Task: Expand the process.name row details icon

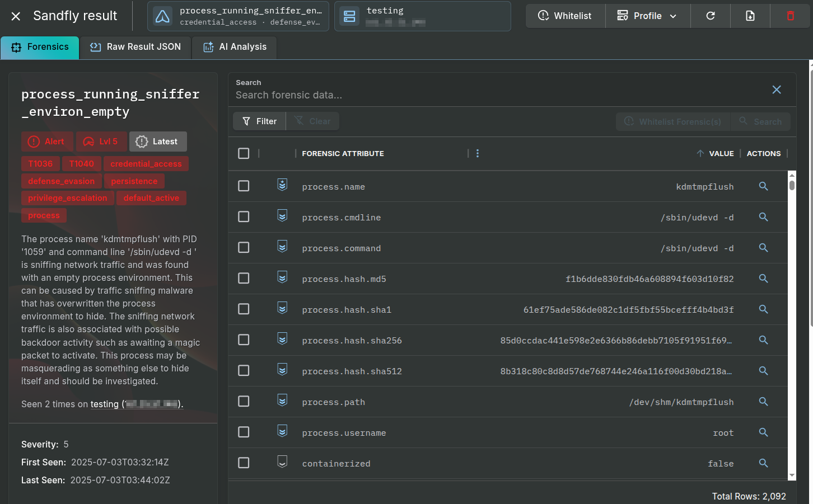Action: coord(283,185)
